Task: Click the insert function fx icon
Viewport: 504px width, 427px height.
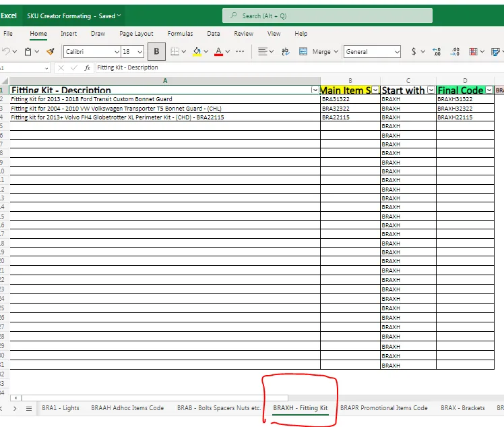Action: pos(87,67)
